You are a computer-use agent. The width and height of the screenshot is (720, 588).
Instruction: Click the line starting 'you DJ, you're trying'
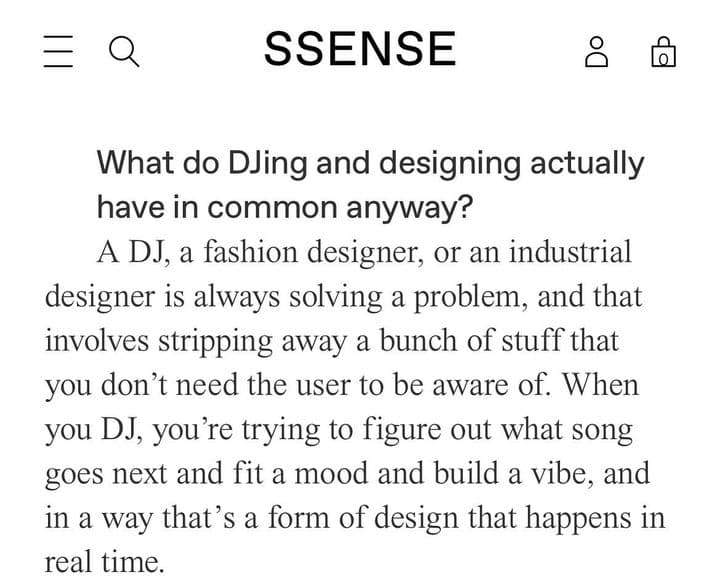pos(339,430)
